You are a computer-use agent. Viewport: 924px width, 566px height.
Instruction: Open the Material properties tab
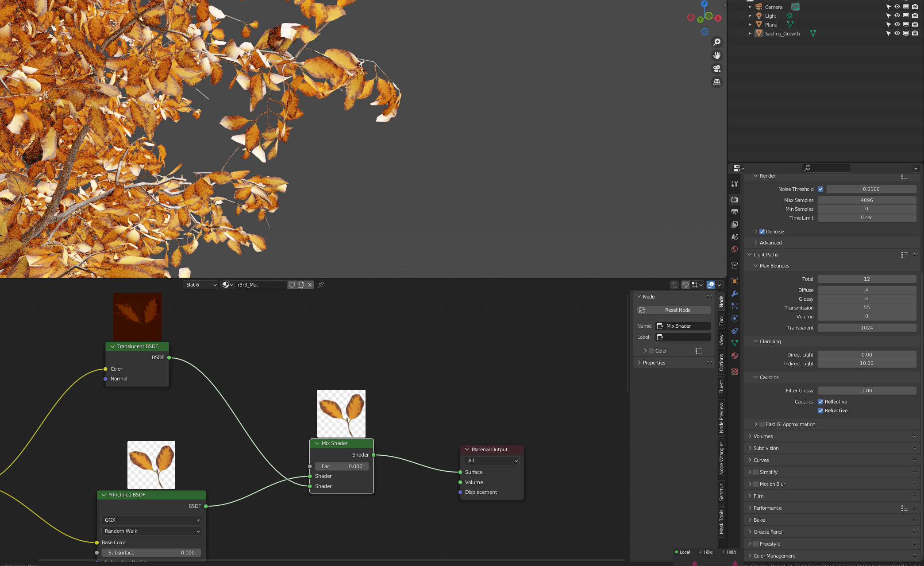735,356
